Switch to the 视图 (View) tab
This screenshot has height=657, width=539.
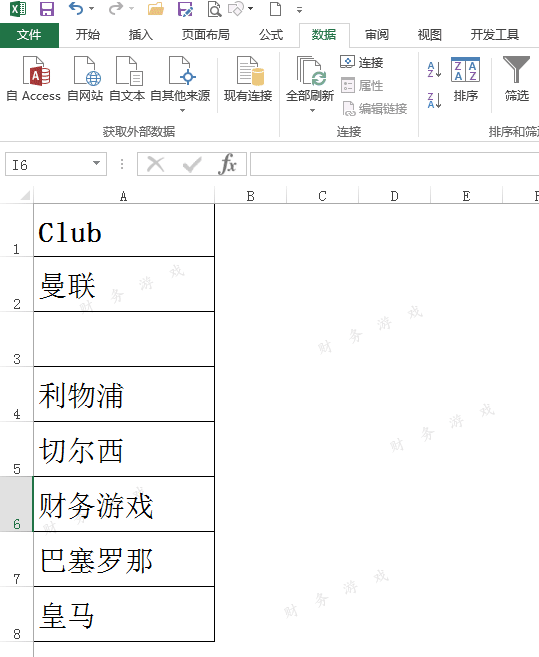tap(430, 35)
